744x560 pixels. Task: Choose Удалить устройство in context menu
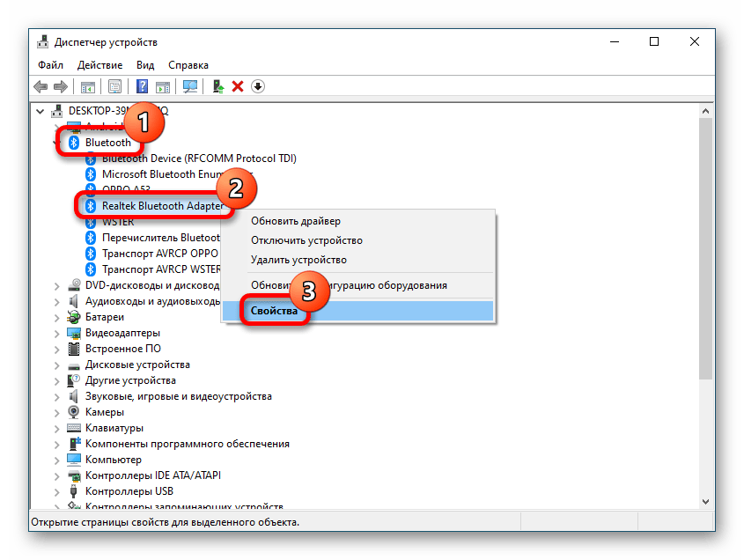[x=298, y=260]
